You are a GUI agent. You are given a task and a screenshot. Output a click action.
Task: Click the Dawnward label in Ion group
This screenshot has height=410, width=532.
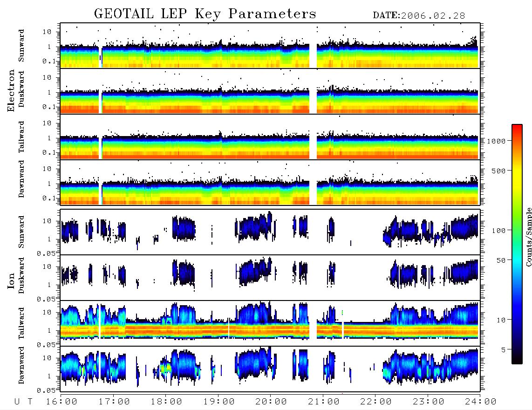pyautogui.click(x=21, y=365)
